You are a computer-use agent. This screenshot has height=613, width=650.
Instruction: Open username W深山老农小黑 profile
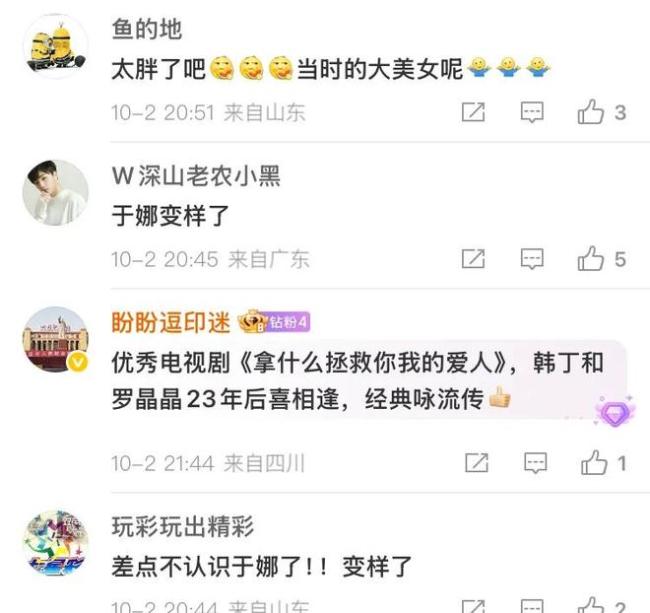pyautogui.click(x=196, y=176)
